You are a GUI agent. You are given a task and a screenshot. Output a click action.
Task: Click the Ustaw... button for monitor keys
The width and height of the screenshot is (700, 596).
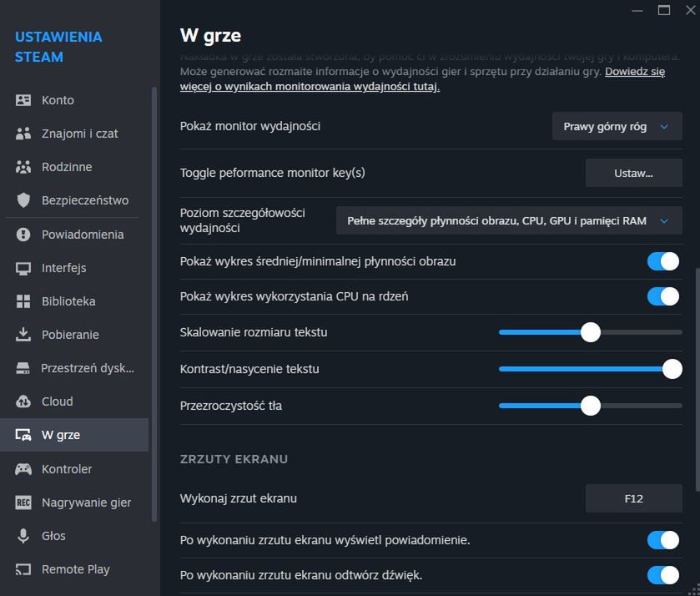632,173
